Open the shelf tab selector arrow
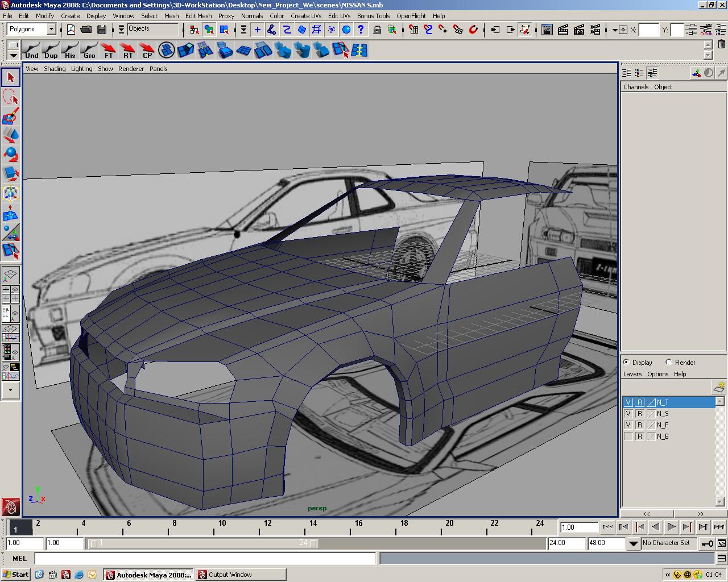The height and width of the screenshot is (582, 728). [13, 55]
